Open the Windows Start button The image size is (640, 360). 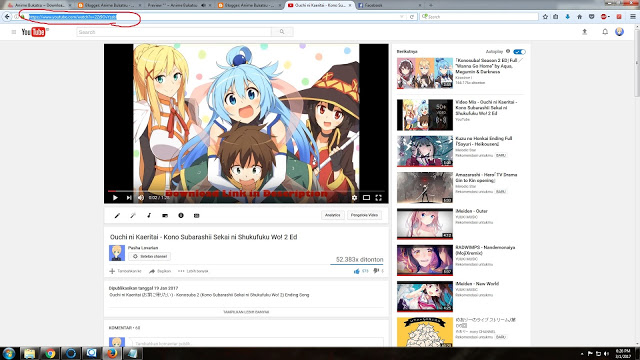click(9, 353)
